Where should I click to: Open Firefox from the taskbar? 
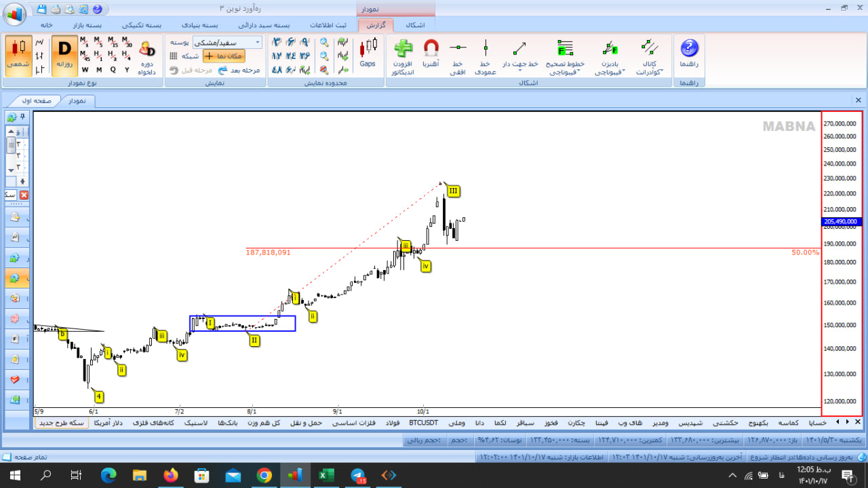(170, 475)
